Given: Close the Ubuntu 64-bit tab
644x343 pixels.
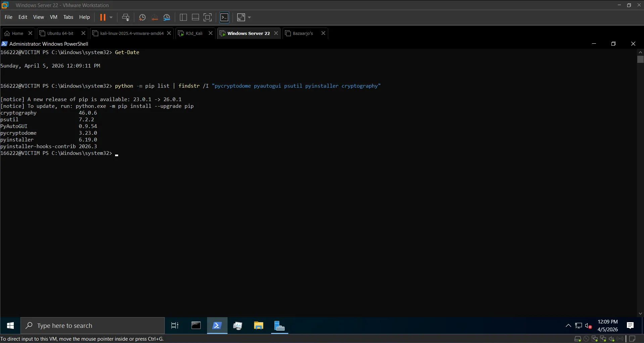Looking at the screenshot, I should [83, 33].
